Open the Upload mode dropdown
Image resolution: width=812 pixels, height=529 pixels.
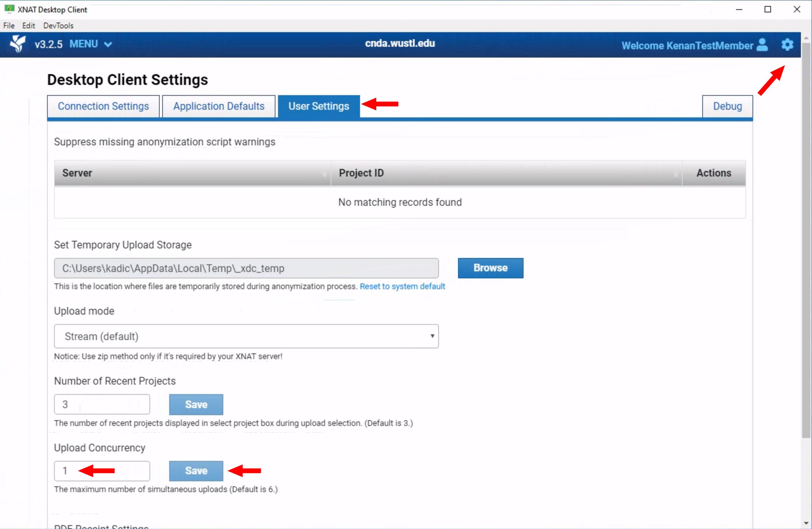[246, 336]
